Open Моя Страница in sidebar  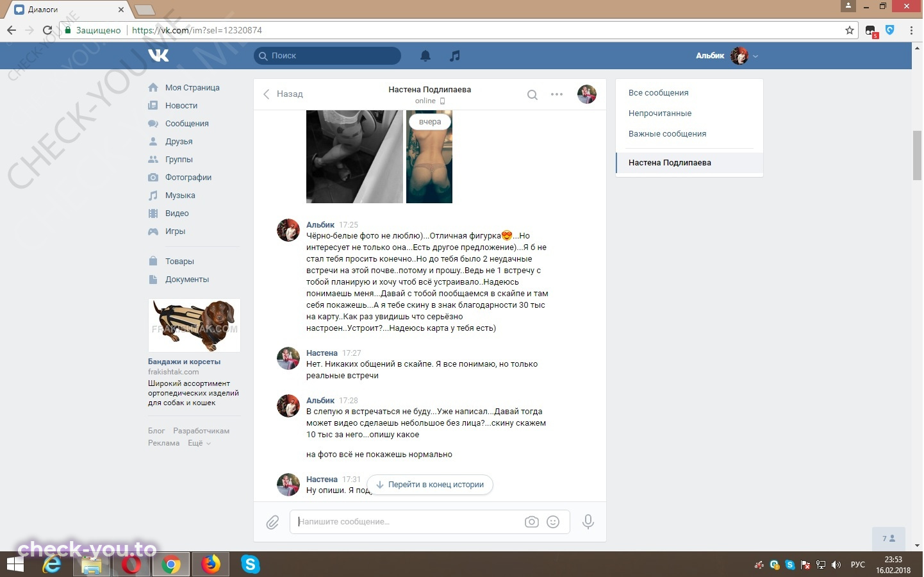[x=192, y=88]
